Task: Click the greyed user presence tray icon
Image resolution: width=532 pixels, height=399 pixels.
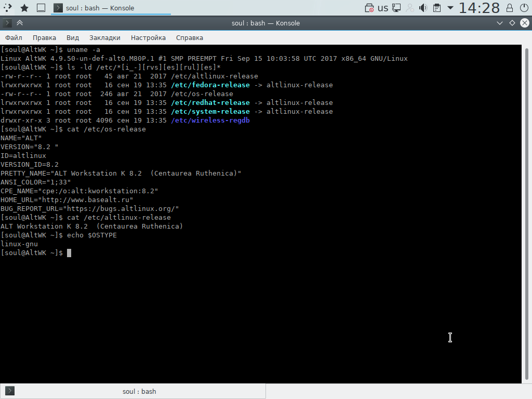Action: coord(410,8)
